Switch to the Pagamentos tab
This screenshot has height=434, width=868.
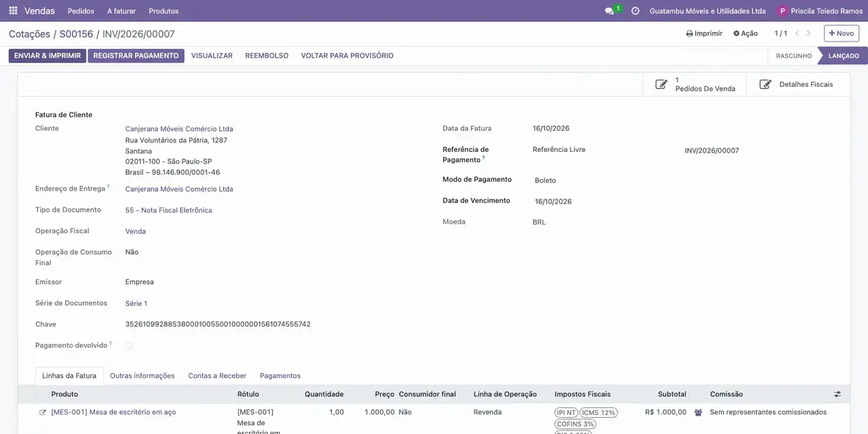tap(280, 376)
